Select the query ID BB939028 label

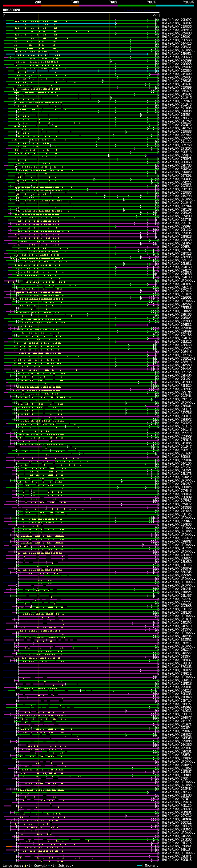pyautogui.click(x=11, y=10)
